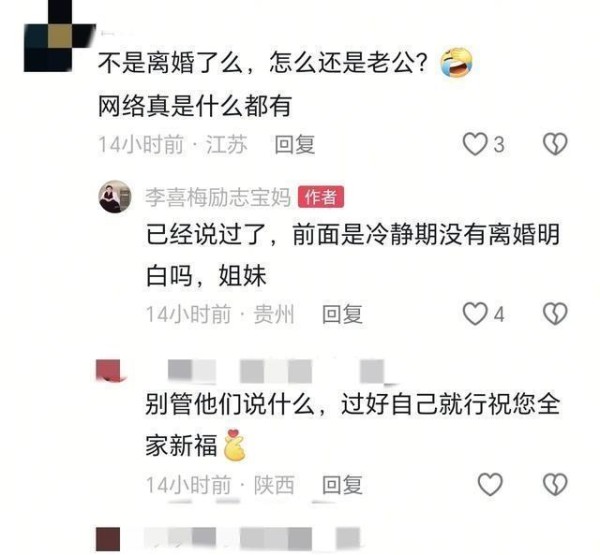Open the dark red avatar in the last comment
Viewport: 600px width, 555px height.
tap(108, 539)
